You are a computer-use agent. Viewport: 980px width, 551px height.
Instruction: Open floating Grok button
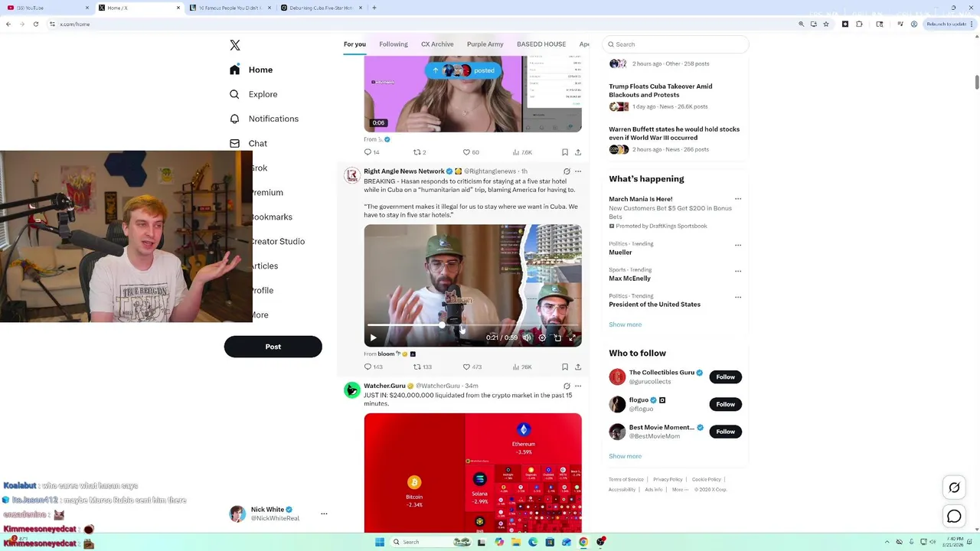click(954, 487)
